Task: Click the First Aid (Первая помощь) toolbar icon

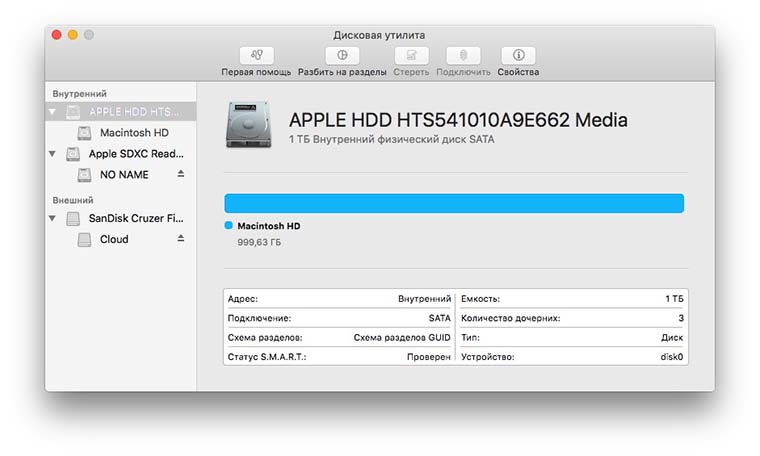Action: [x=256, y=55]
